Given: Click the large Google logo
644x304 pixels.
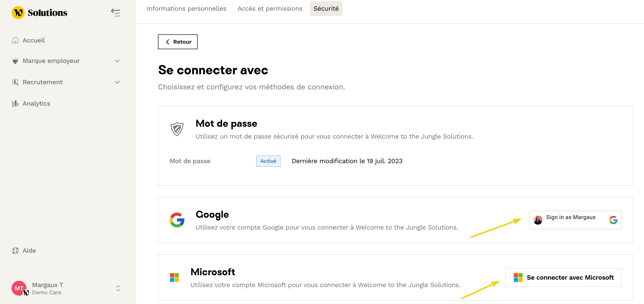Looking at the screenshot, I should [x=177, y=220].
